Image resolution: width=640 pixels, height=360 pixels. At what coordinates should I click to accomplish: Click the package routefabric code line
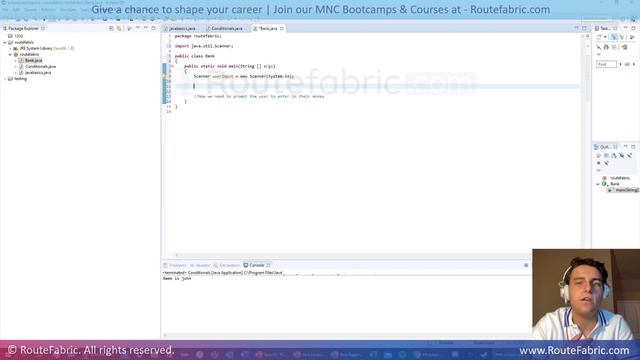coord(198,36)
